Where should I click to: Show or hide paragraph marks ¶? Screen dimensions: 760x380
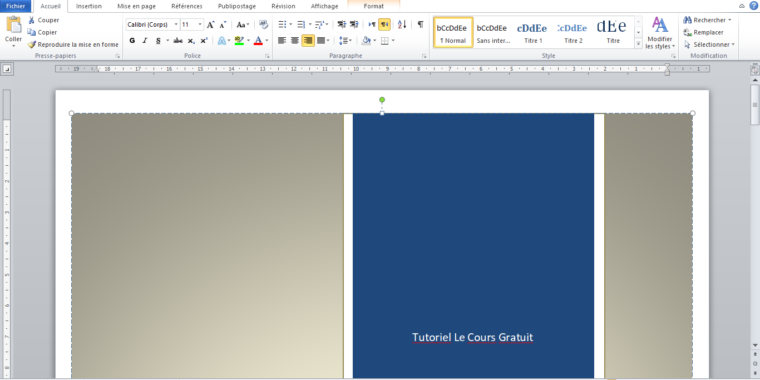point(420,24)
